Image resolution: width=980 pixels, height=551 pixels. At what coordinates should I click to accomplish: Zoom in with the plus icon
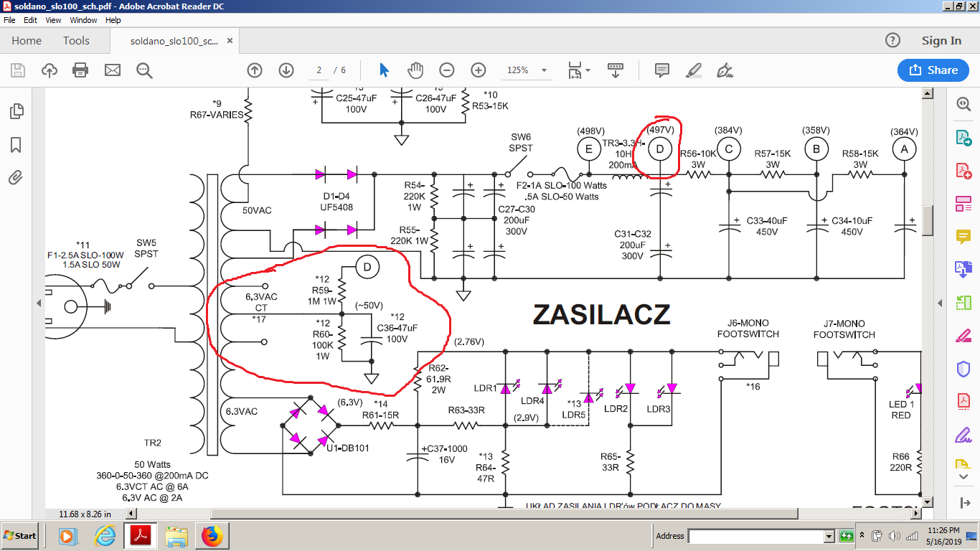[x=479, y=70]
